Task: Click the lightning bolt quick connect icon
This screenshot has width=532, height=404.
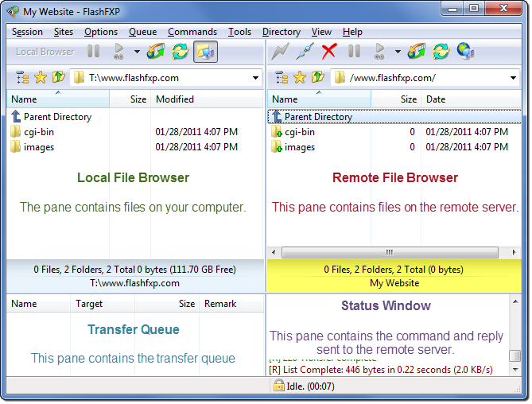Action: point(279,52)
